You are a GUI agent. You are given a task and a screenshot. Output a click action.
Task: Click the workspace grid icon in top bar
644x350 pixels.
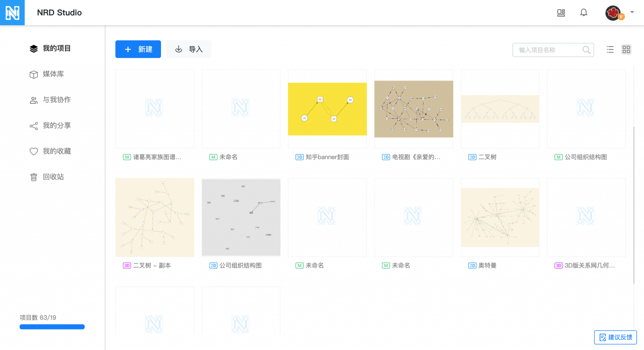(x=561, y=13)
